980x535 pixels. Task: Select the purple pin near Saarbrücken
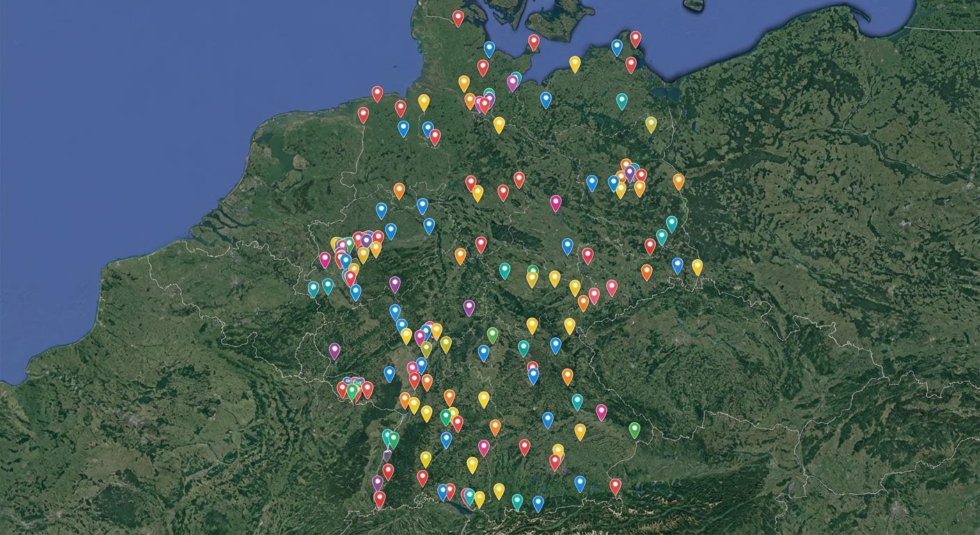pyautogui.click(x=335, y=348)
